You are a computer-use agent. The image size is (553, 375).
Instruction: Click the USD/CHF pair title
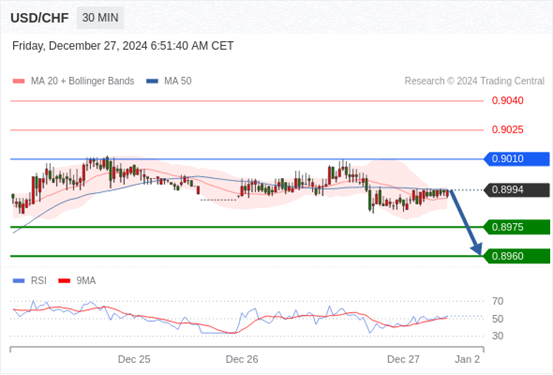pos(40,18)
